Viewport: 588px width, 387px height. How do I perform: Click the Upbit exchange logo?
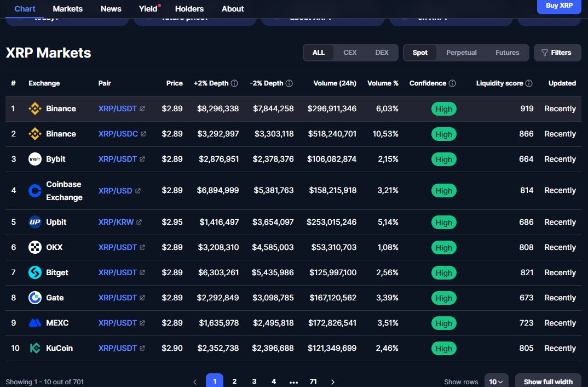click(x=35, y=222)
